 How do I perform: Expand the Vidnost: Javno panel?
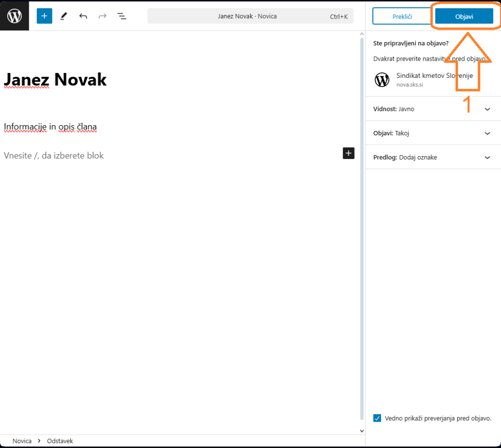487,109
